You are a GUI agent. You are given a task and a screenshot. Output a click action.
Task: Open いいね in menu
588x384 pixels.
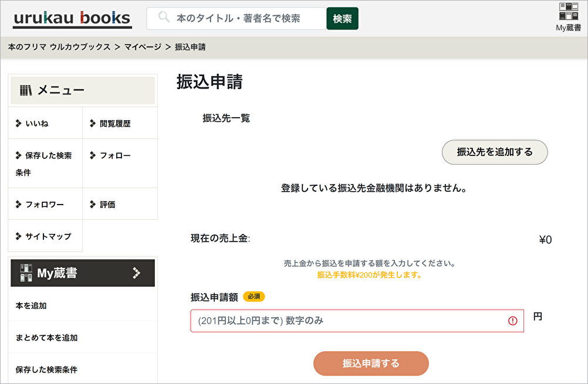pyautogui.click(x=36, y=123)
